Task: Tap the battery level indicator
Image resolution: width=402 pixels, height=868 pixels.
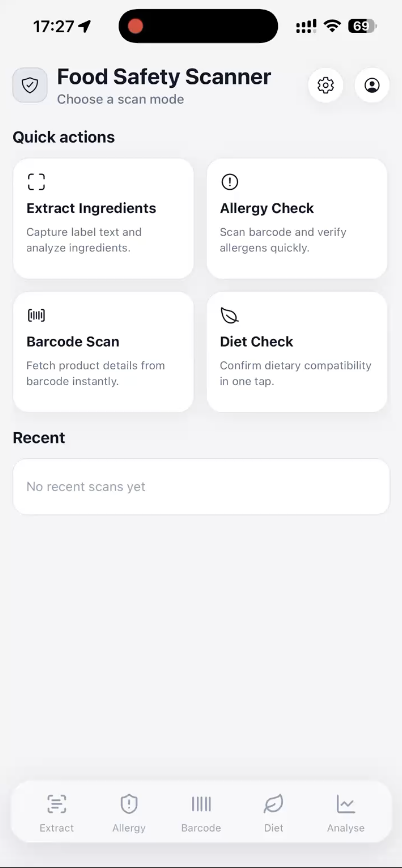Action: point(362,26)
